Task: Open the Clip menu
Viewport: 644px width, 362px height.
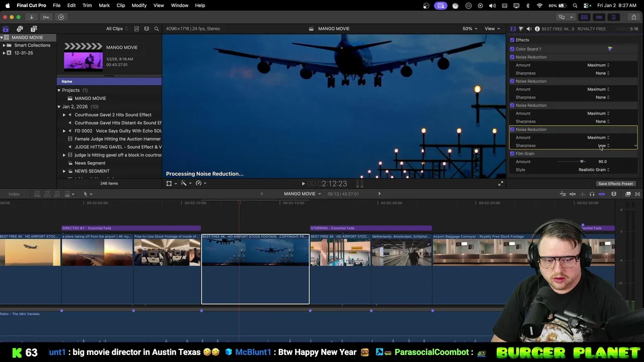Action: (121, 5)
